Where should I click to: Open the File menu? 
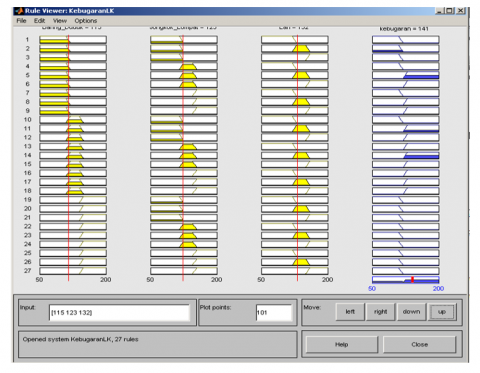pyautogui.click(x=21, y=21)
